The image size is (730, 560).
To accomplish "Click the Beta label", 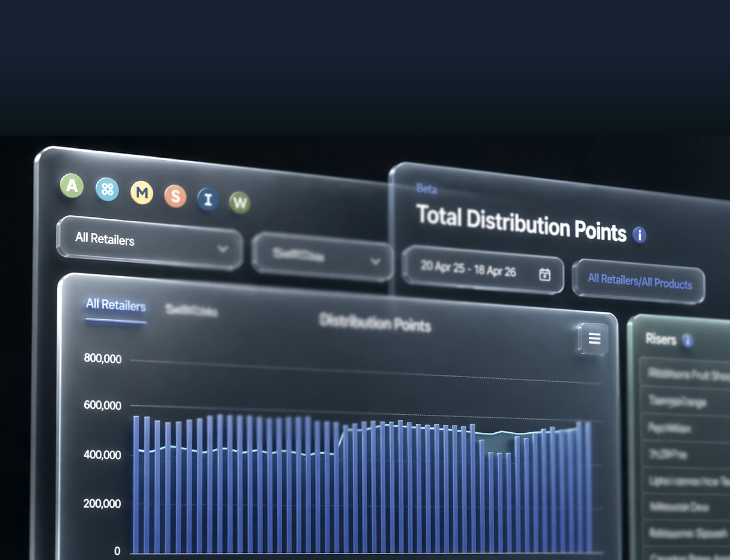I will [427, 189].
